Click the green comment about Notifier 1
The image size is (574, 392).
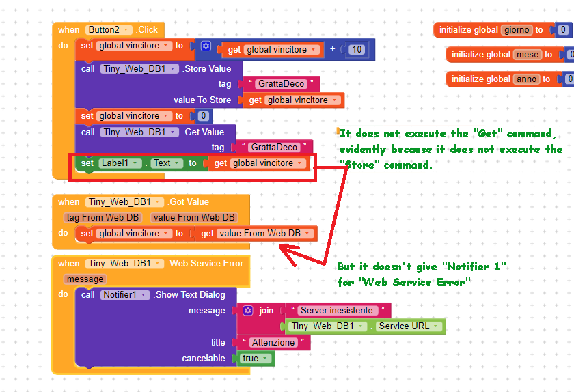point(422,275)
